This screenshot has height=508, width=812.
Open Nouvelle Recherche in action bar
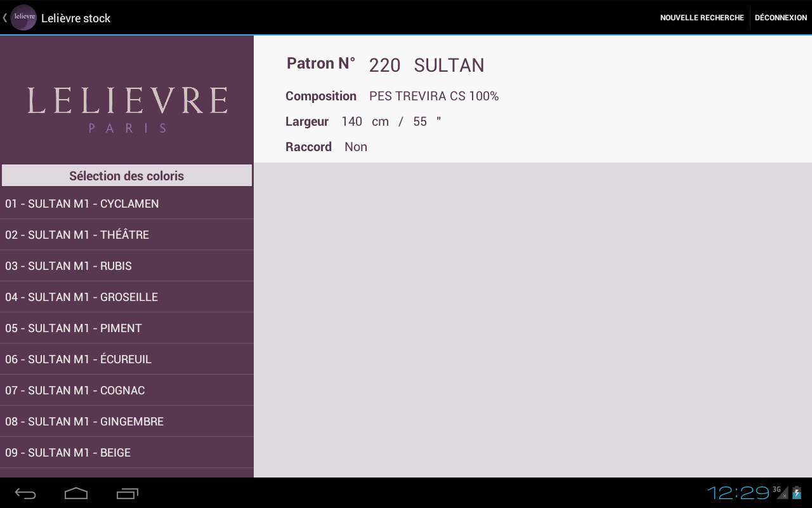click(702, 18)
